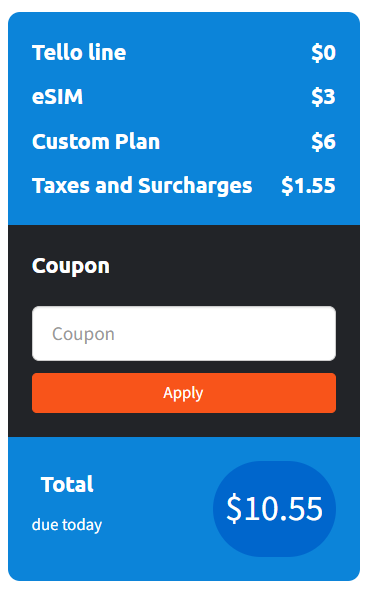Select the eSIM row label
The image size is (372, 590).
(58, 97)
